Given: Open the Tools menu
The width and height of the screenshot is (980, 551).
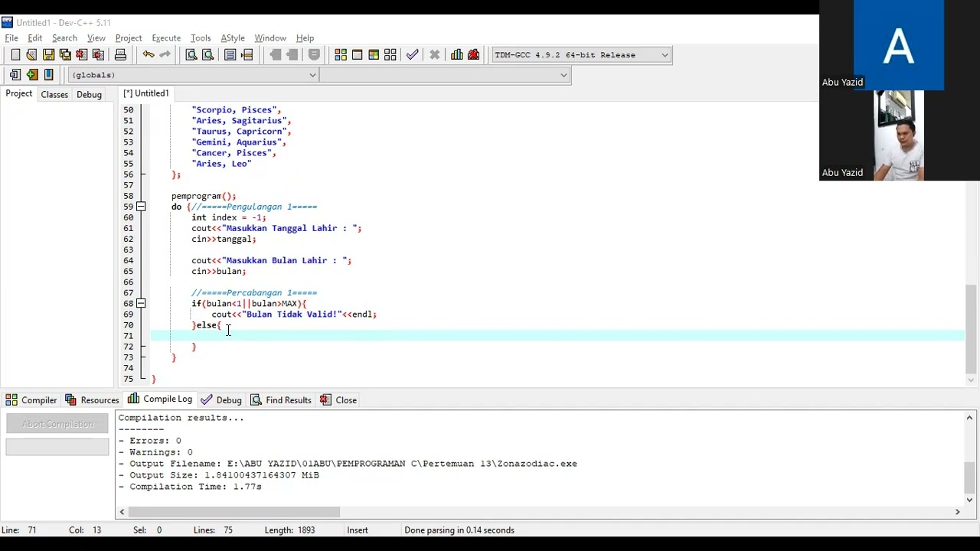Looking at the screenshot, I should pos(201,37).
